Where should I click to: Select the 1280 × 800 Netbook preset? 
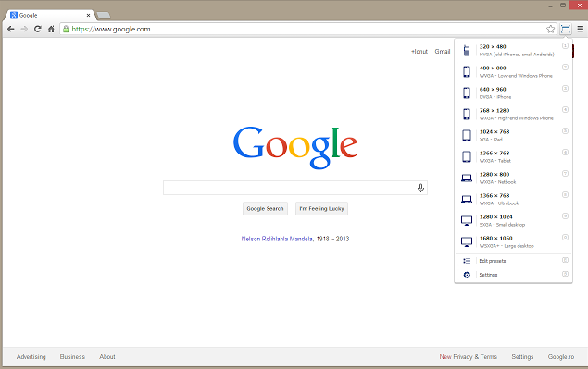coord(513,178)
